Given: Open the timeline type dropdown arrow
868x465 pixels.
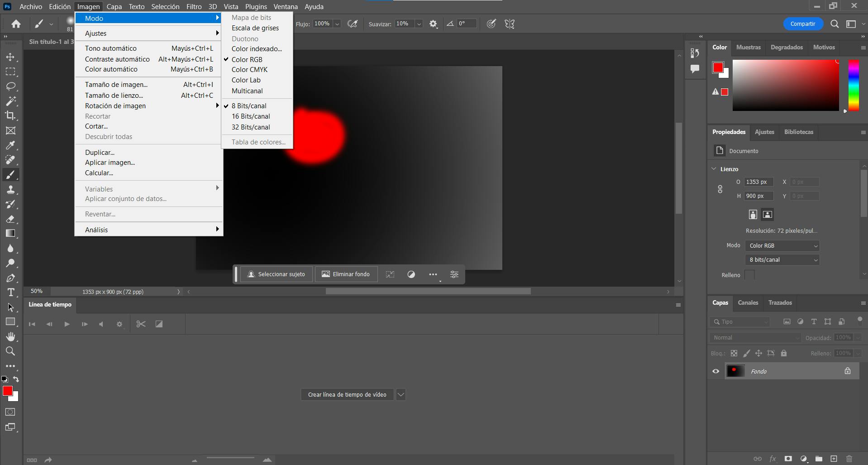Looking at the screenshot, I should [x=401, y=395].
